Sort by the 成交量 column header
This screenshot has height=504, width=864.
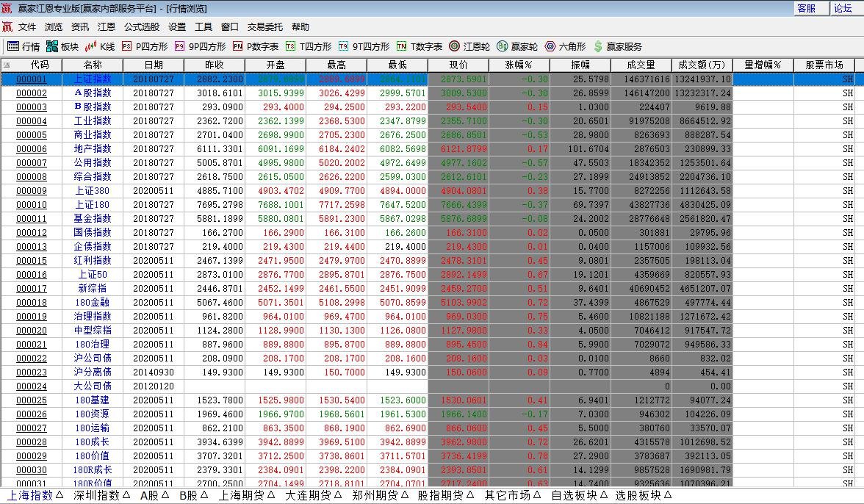tap(641, 65)
